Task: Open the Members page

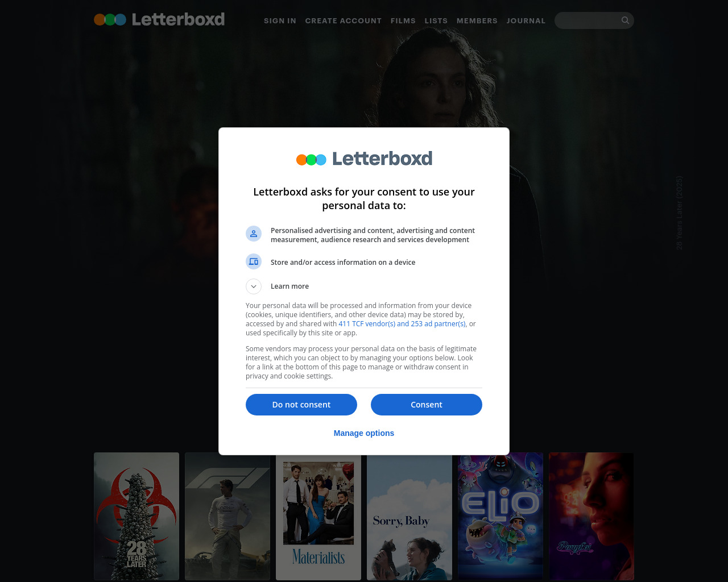Action: coord(477,20)
